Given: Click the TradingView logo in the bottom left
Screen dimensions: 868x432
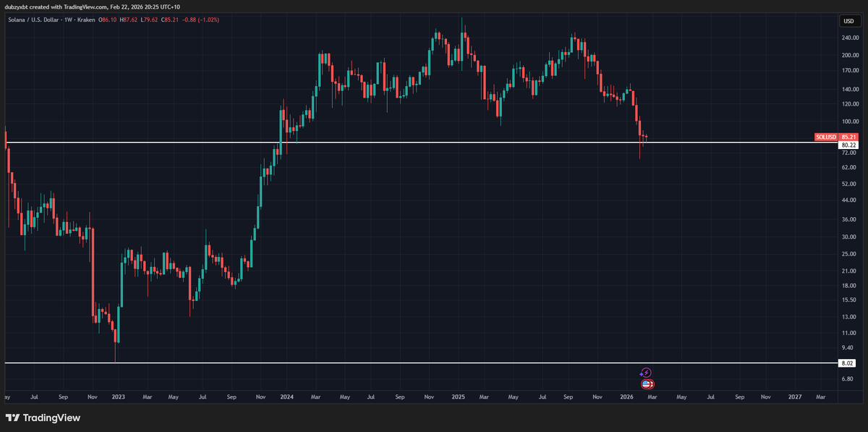Looking at the screenshot, I should click(42, 418).
